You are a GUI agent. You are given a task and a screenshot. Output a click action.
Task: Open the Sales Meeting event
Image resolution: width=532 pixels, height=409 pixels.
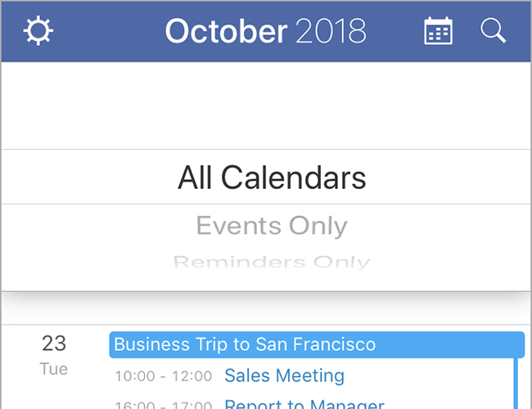[x=284, y=376]
